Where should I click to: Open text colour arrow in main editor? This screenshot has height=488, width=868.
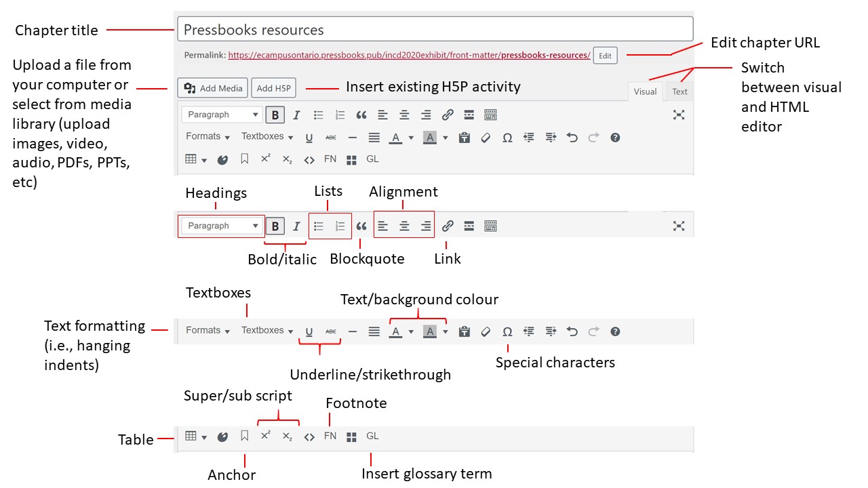(x=411, y=138)
